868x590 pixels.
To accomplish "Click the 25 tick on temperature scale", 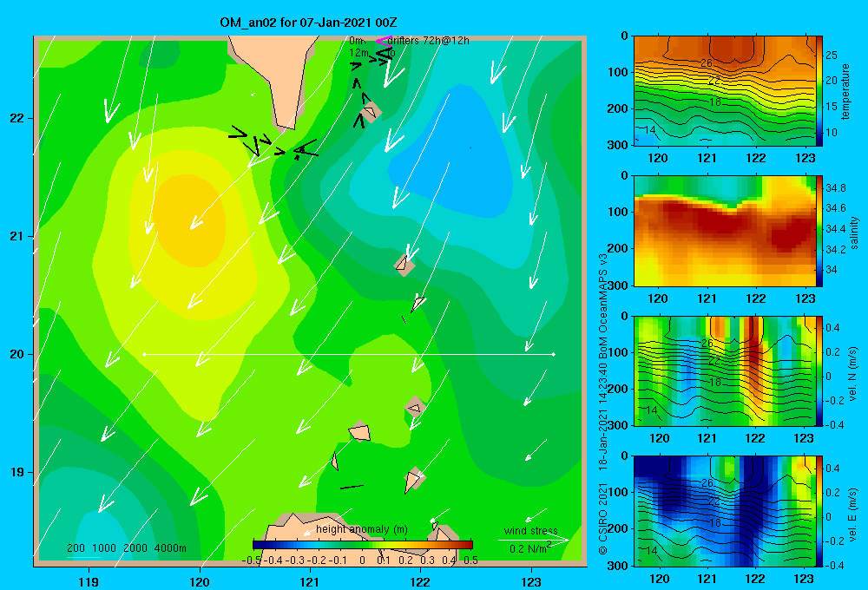I will click(831, 56).
